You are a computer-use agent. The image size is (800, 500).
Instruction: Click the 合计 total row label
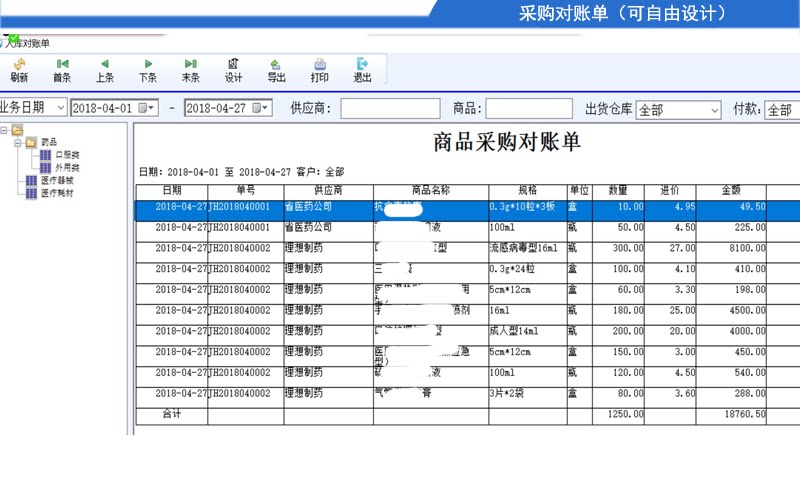click(x=172, y=414)
